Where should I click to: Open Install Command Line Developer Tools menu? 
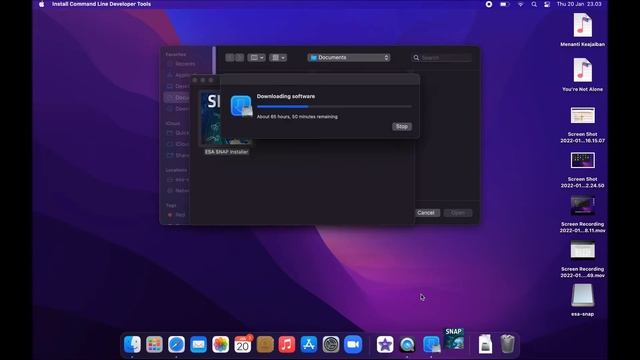point(101,4)
